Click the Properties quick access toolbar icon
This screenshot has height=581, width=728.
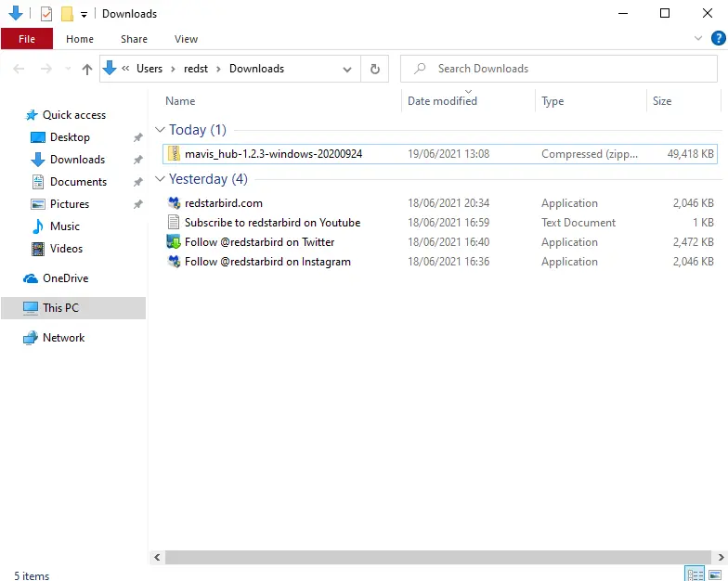coord(46,14)
